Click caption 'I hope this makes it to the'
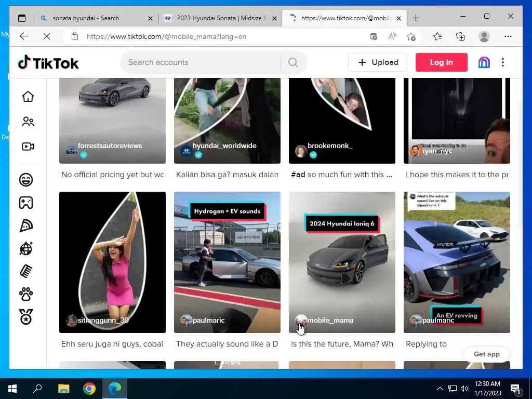Image resolution: width=532 pixels, height=399 pixels. (457, 175)
